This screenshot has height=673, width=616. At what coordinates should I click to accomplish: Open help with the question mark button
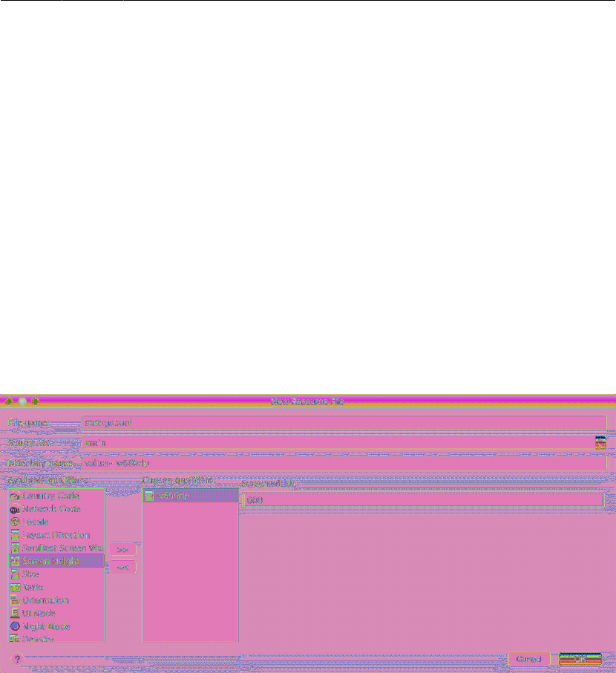click(x=17, y=659)
